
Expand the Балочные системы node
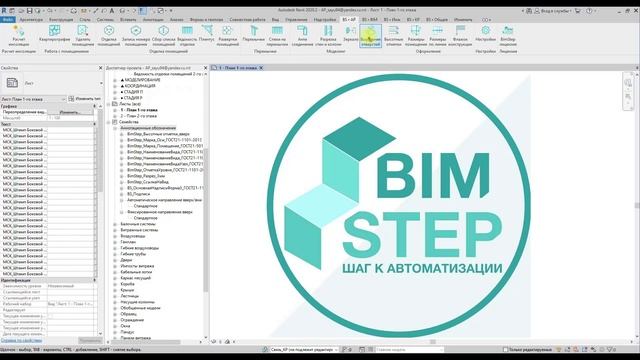pyautogui.click(x=115, y=224)
